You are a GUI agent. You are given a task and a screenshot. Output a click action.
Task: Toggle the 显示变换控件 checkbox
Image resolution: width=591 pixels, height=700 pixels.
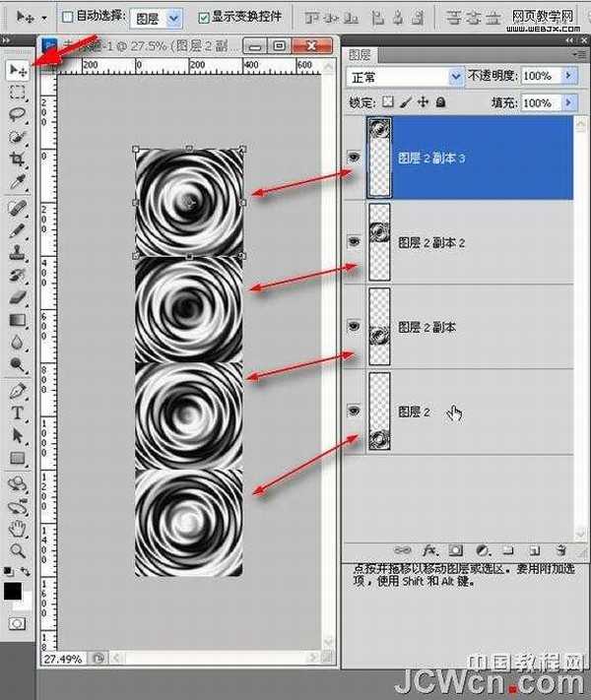pos(203,18)
